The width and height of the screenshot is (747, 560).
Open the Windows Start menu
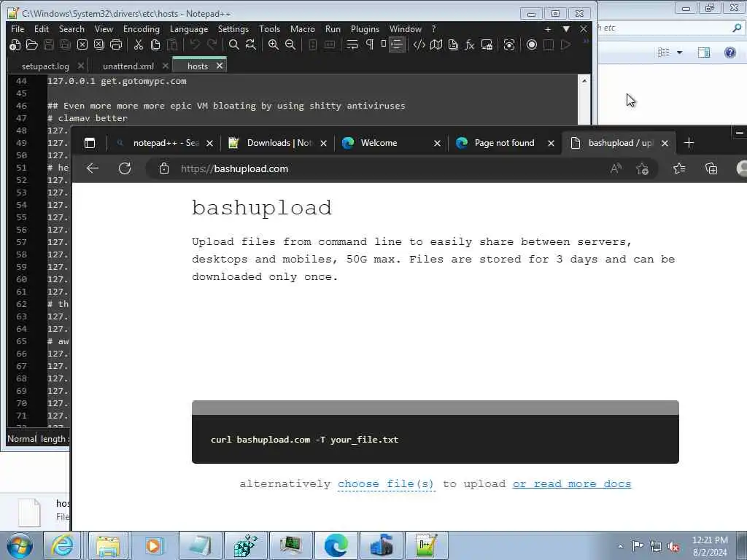20,545
